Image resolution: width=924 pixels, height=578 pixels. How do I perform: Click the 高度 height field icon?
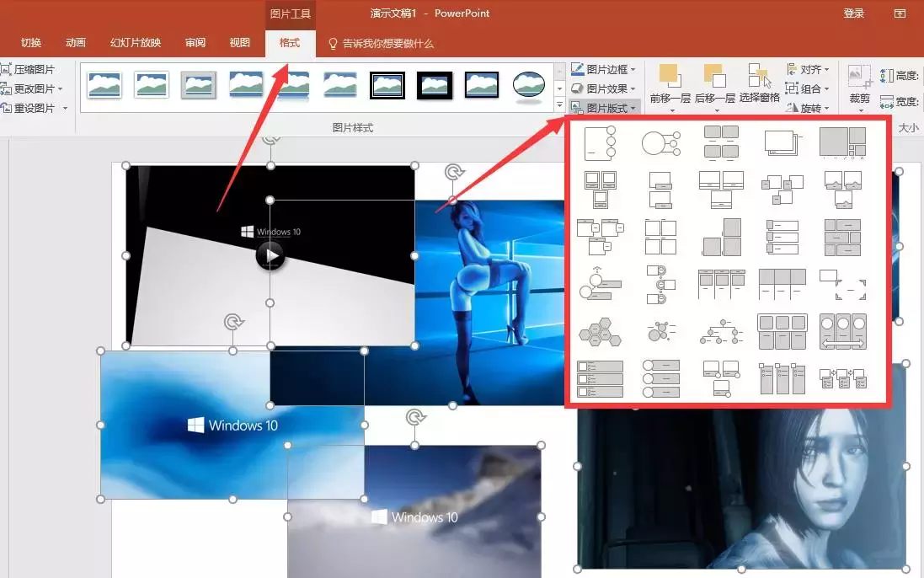886,76
